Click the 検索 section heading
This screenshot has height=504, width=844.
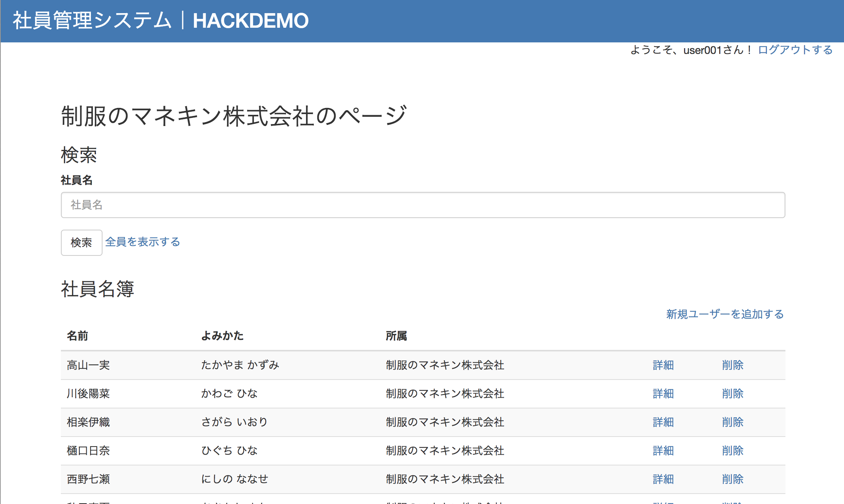[x=79, y=155]
